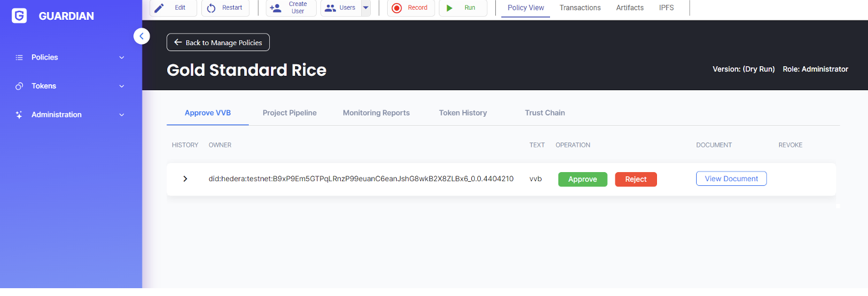Image resolution: width=868 pixels, height=296 pixels.
Task: Click Create User button
Action: 291,8
